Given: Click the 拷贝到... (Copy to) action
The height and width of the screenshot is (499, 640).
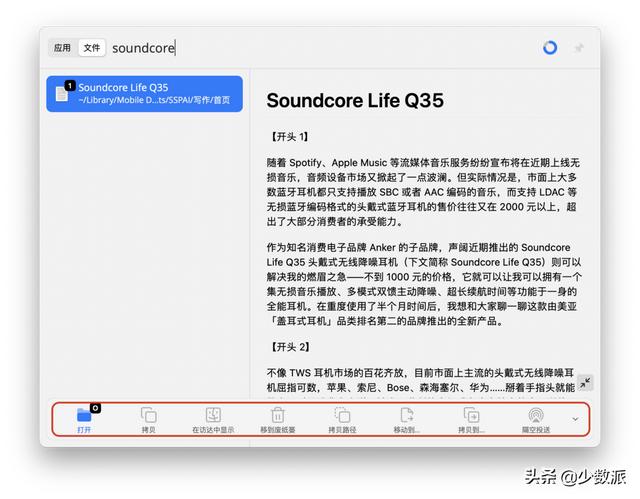Looking at the screenshot, I should pos(471,420).
